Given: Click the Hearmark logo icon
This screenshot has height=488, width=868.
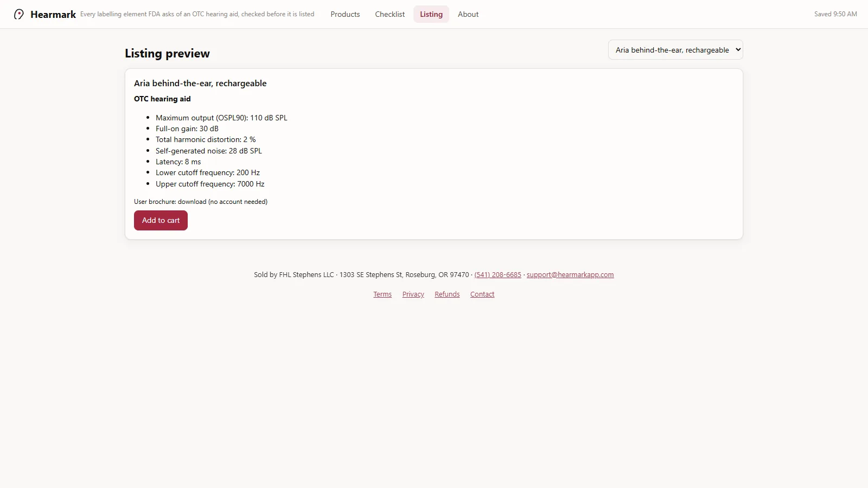Looking at the screenshot, I should pyautogui.click(x=19, y=14).
